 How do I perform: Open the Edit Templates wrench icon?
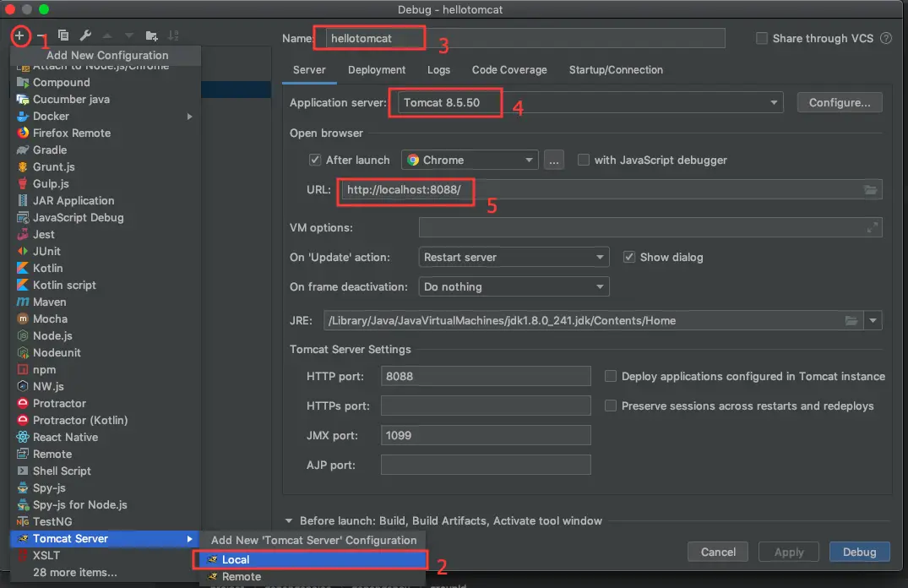(x=85, y=35)
